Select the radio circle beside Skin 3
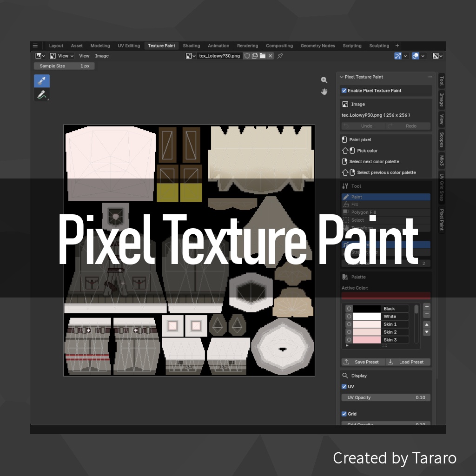Screen dimensions: 476x476 tap(349, 340)
